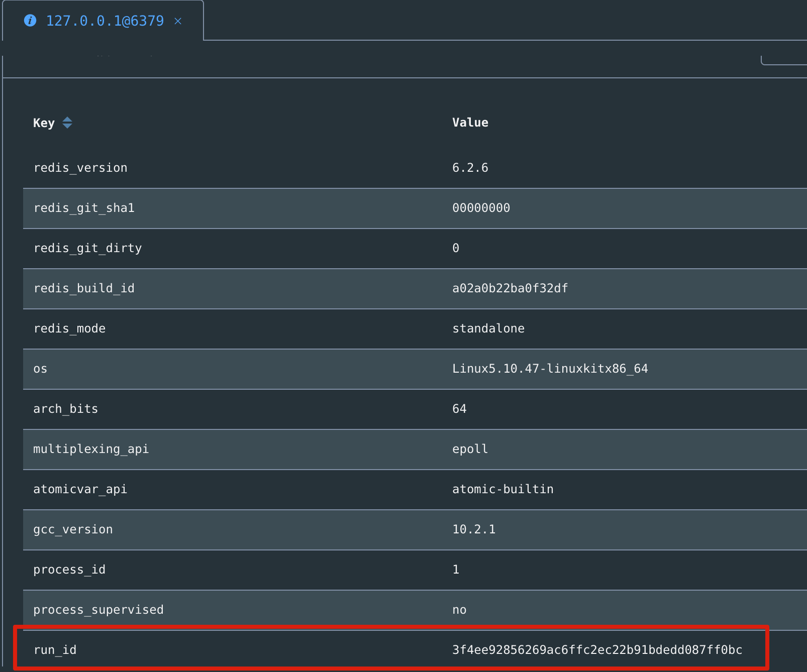The width and height of the screenshot is (807, 672).
Task: Click the Key column header
Action: tap(44, 123)
